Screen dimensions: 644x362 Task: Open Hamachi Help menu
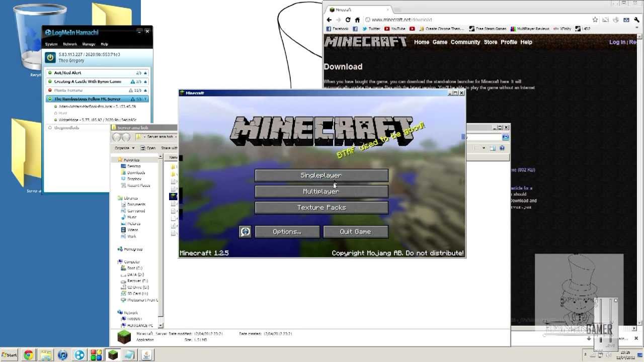tap(104, 44)
